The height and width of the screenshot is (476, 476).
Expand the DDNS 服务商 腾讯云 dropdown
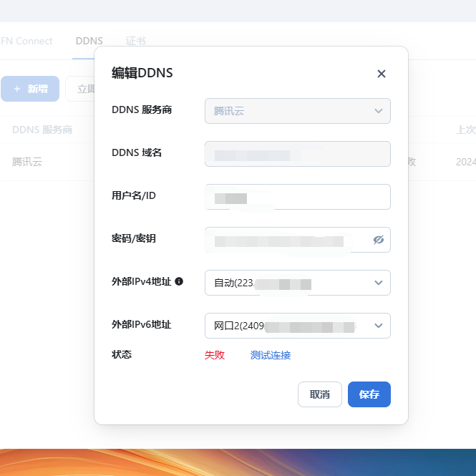click(x=297, y=111)
